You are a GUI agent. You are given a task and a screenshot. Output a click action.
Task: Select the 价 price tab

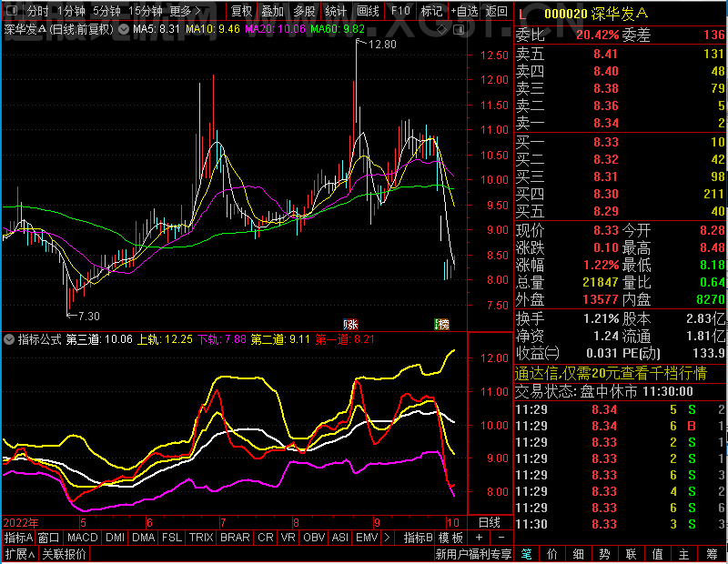coord(552,554)
